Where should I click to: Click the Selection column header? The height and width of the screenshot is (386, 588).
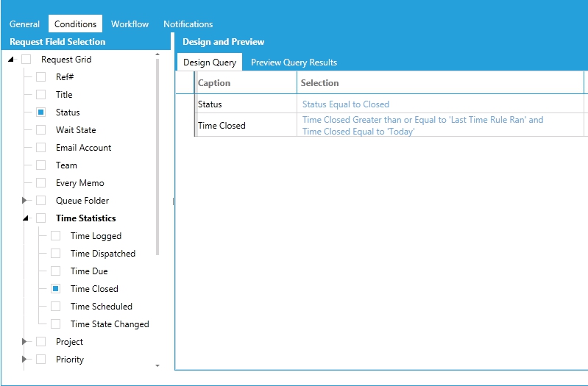441,83
